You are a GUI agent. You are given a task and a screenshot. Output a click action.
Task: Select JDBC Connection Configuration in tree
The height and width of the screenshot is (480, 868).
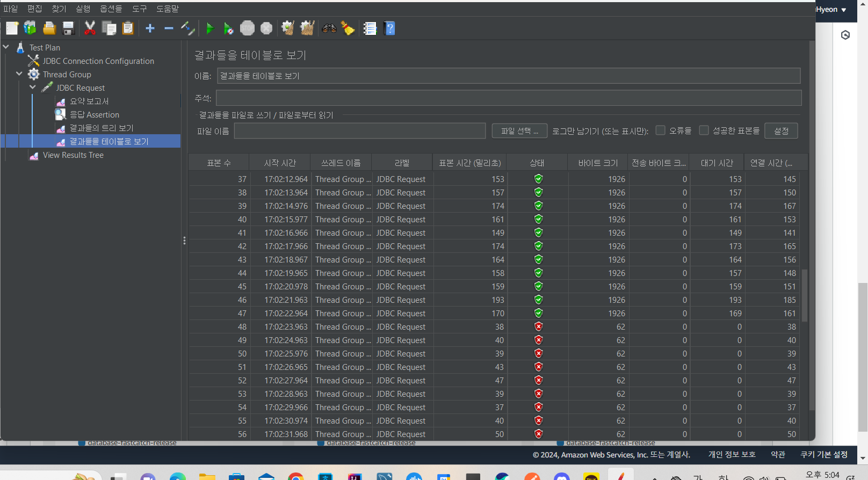click(98, 61)
